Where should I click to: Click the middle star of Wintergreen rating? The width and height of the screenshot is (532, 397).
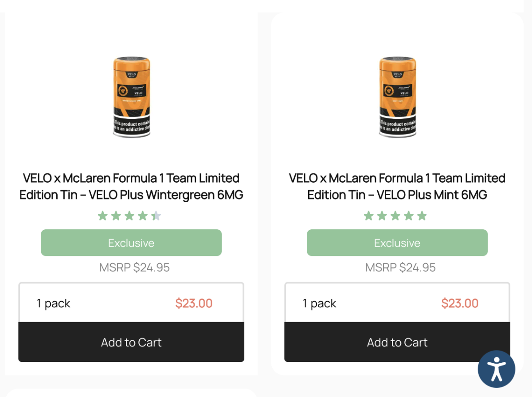pos(129,216)
